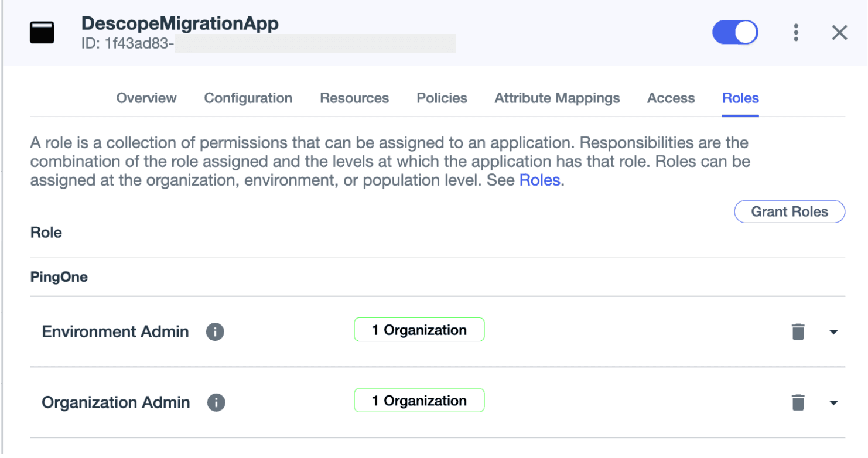Switch to the Access tab
The image size is (868, 458).
(671, 98)
